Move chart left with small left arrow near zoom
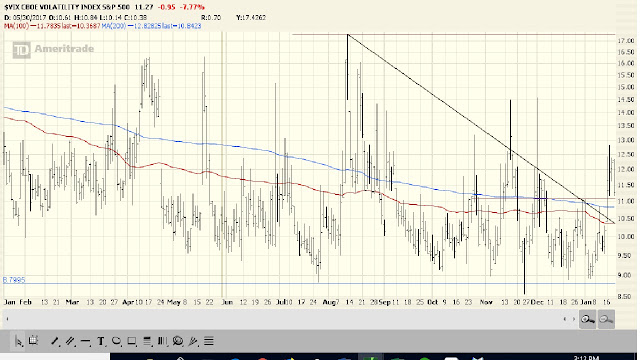 (x=565, y=319)
